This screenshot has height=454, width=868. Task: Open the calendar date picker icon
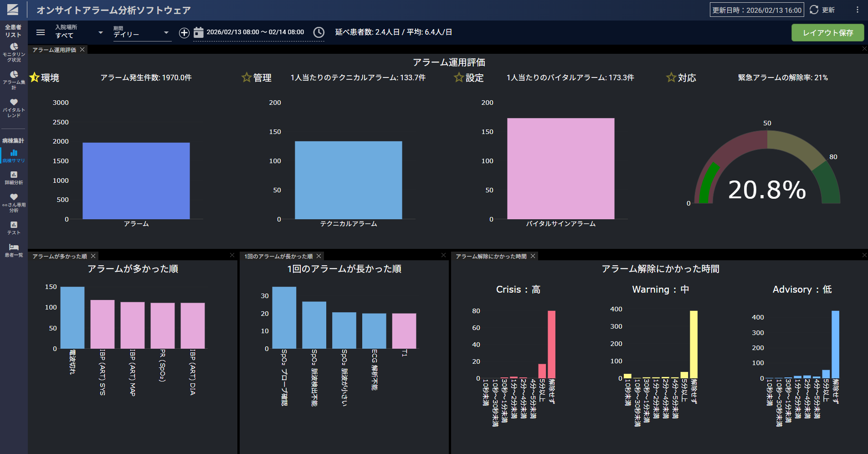(198, 32)
